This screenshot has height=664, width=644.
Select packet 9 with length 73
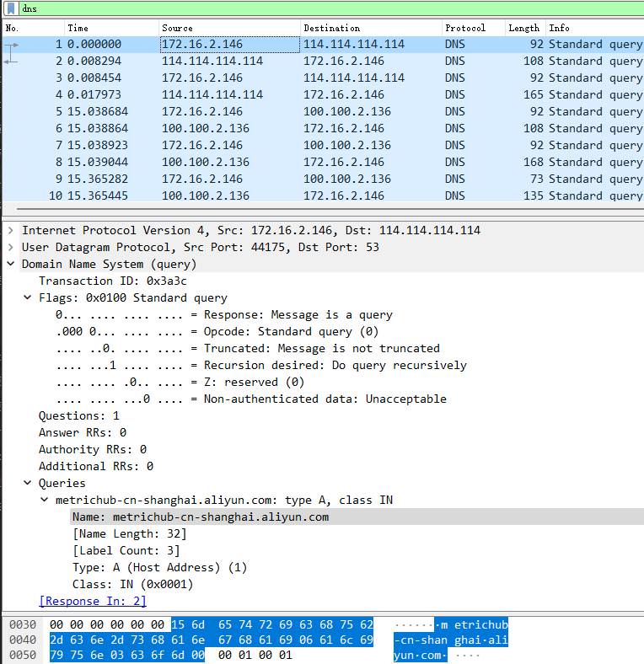click(323, 179)
